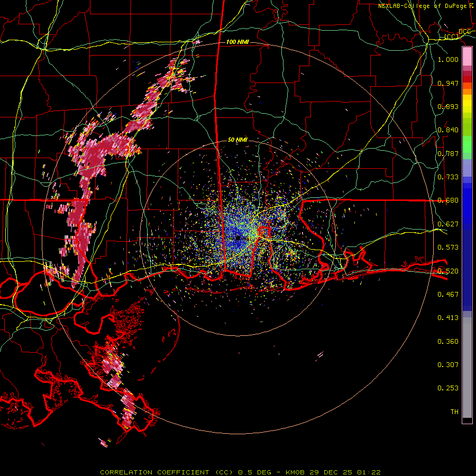Click the KMOB station ID in the caption
The width and height of the screenshot is (476, 476).
pos(295,472)
